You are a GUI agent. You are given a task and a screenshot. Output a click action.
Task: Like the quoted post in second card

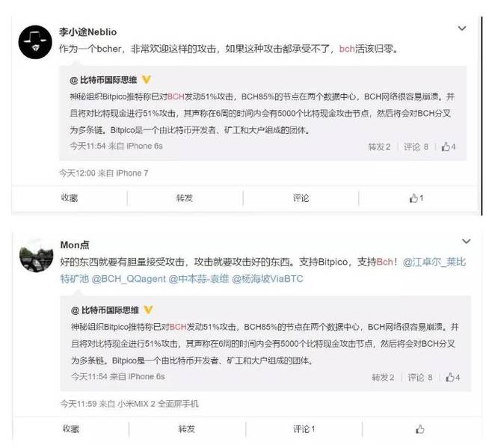pyautogui.click(x=453, y=377)
